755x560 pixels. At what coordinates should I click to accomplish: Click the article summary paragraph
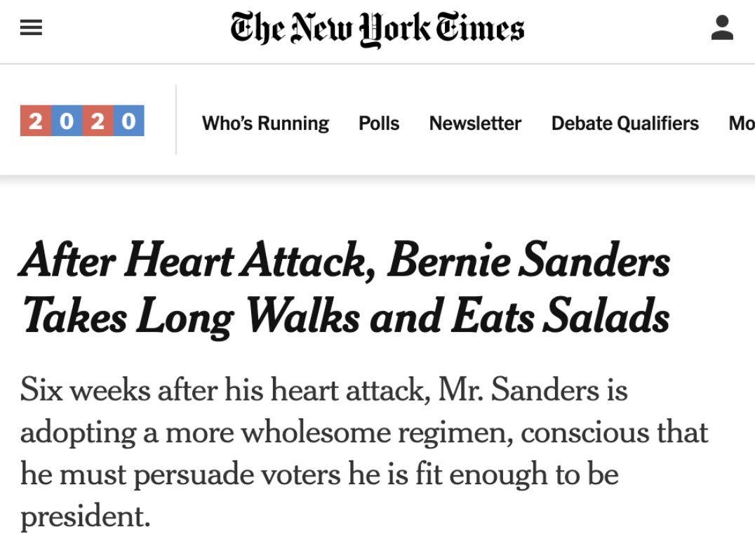click(x=364, y=453)
